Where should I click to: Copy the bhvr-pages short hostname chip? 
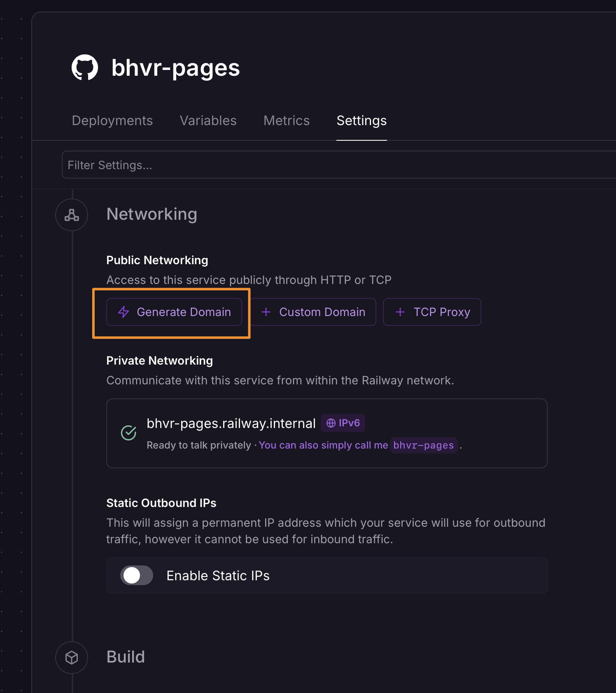click(x=424, y=445)
